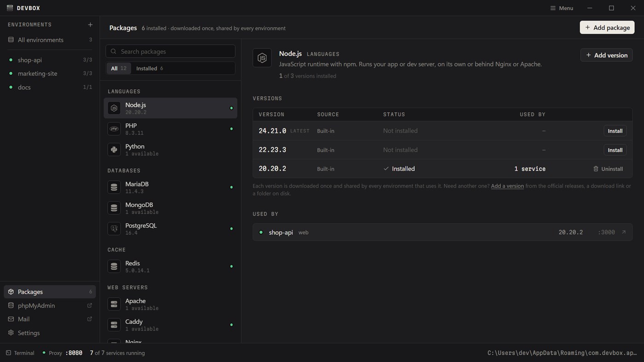Click the Packages cube icon
Screen dimensions: 644x362
click(11, 292)
